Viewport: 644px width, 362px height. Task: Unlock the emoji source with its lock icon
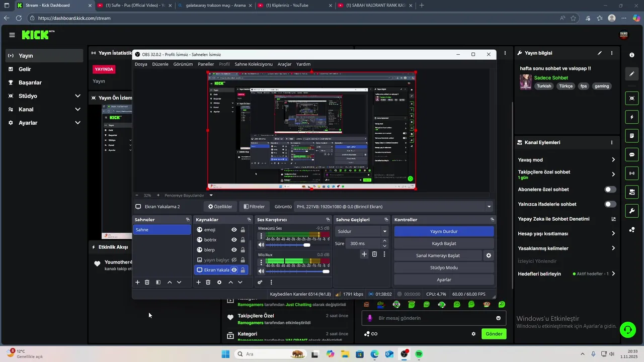tap(243, 230)
